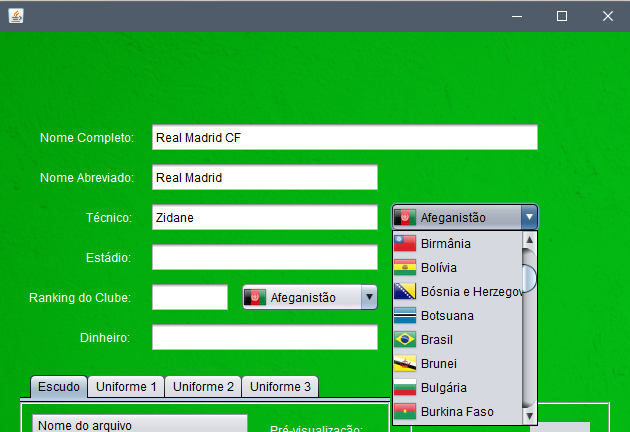Click the Birmânia flag icon
Image resolution: width=630 pixels, height=432 pixels.
point(405,244)
